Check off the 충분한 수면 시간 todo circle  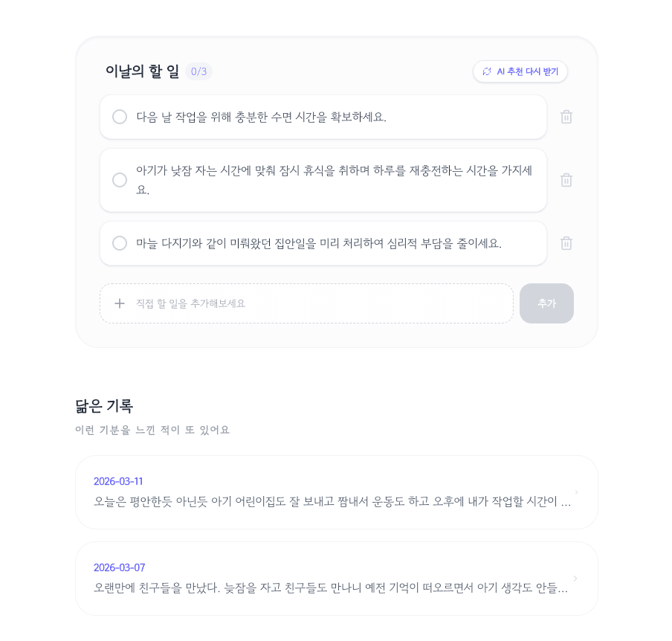(x=120, y=117)
